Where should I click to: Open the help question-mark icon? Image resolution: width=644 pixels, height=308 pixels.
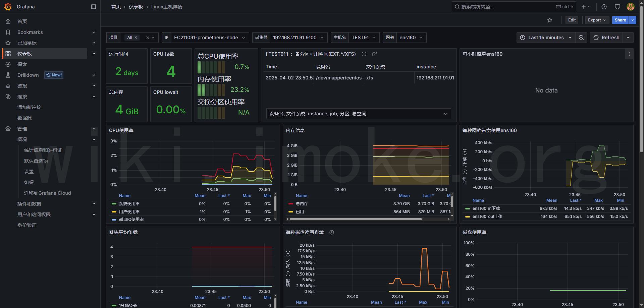point(604,7)
